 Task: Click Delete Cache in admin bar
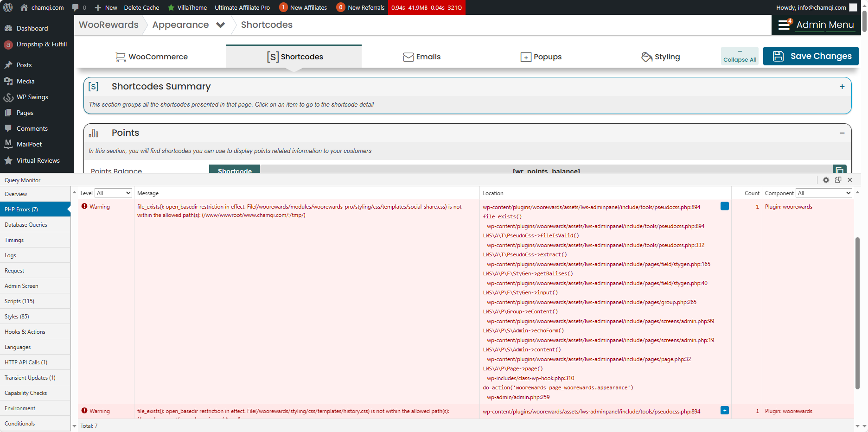141,7
